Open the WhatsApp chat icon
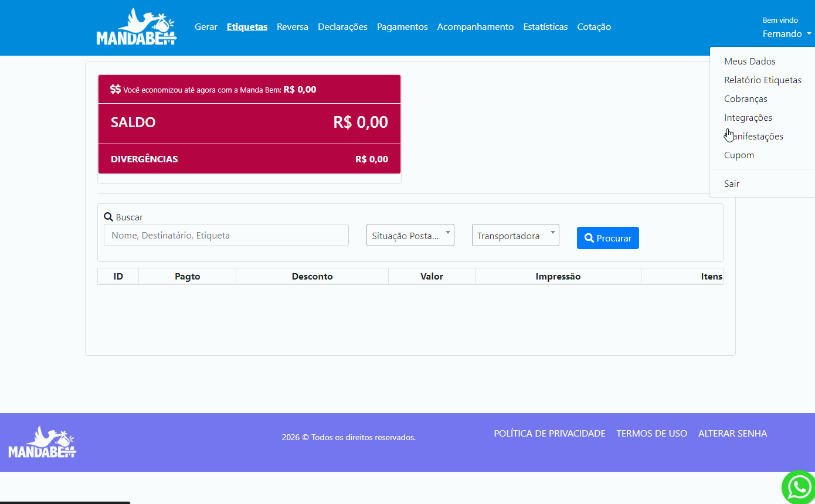This screenshot has height=504, width=815. pos(799,487)
